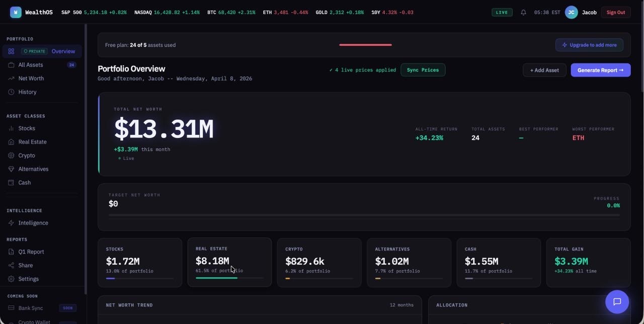The height and width of the screenshot is (324, 644).
Task: Open the Total Gain $3.39M card
Action: [588, 263]
